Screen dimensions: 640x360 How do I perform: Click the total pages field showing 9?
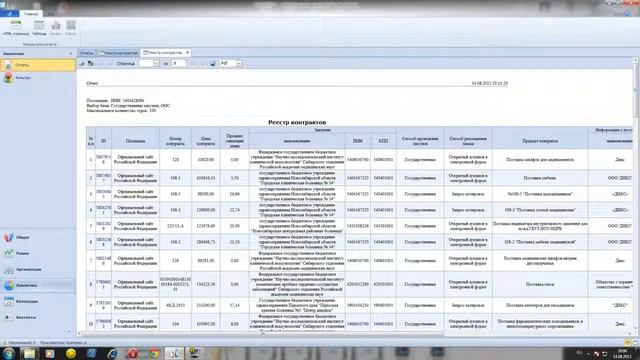coord(178,64)
